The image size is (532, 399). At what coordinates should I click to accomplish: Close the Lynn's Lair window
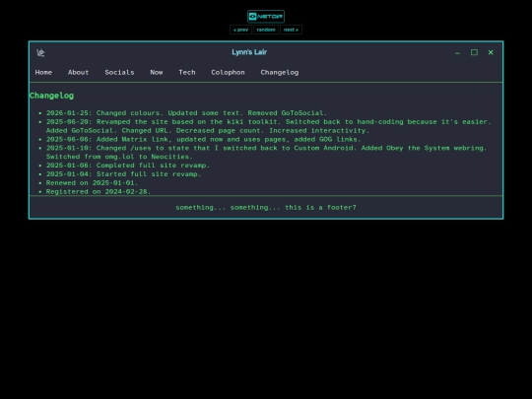(491, 52)
